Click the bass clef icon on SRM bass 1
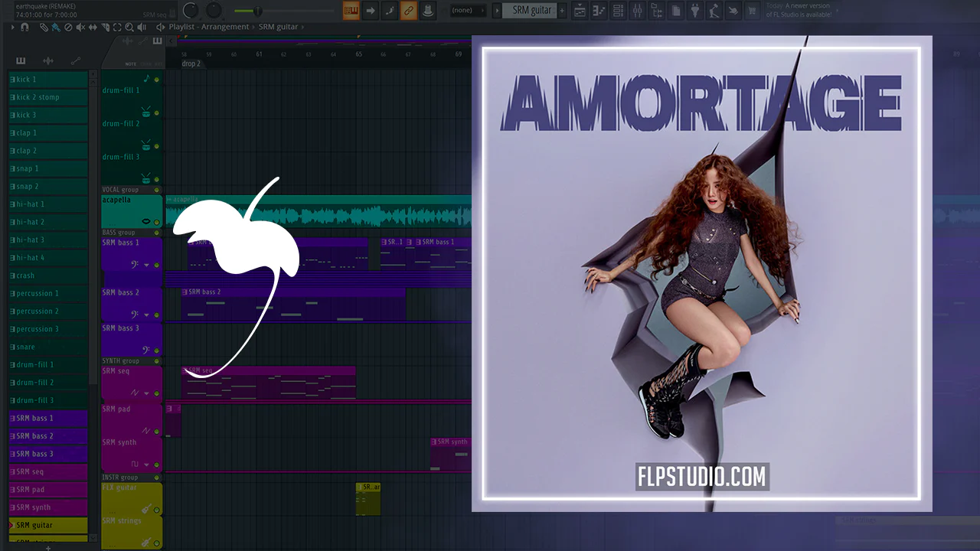This screenshot has width=980, height=551. [135, 265]
